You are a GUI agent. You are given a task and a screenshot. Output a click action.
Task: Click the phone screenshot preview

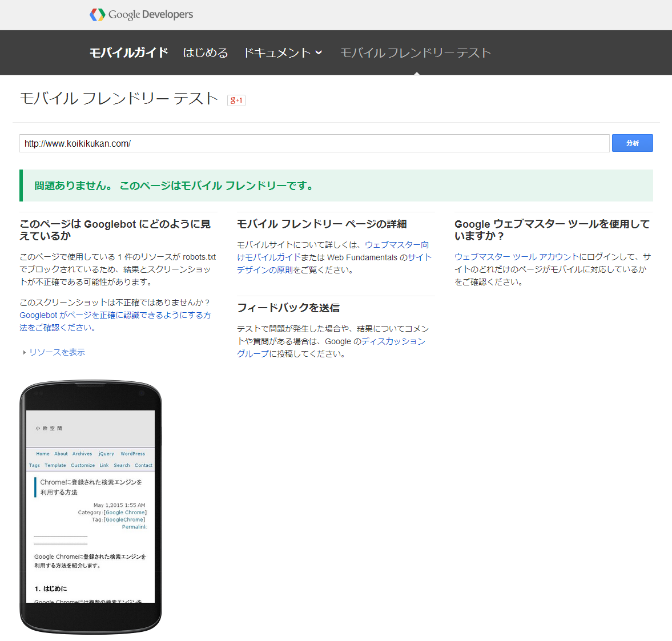click(90, 507)
